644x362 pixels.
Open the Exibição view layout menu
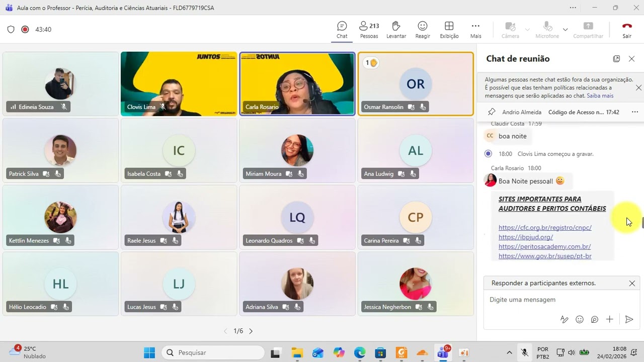[449, 30]
